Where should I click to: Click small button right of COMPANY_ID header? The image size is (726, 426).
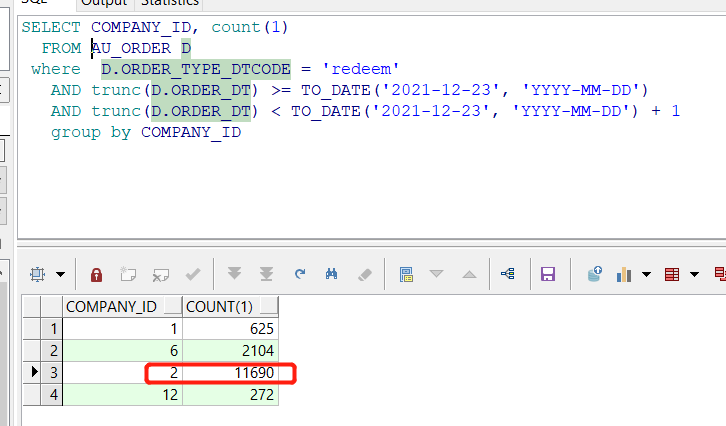click(x=173, y=307)
